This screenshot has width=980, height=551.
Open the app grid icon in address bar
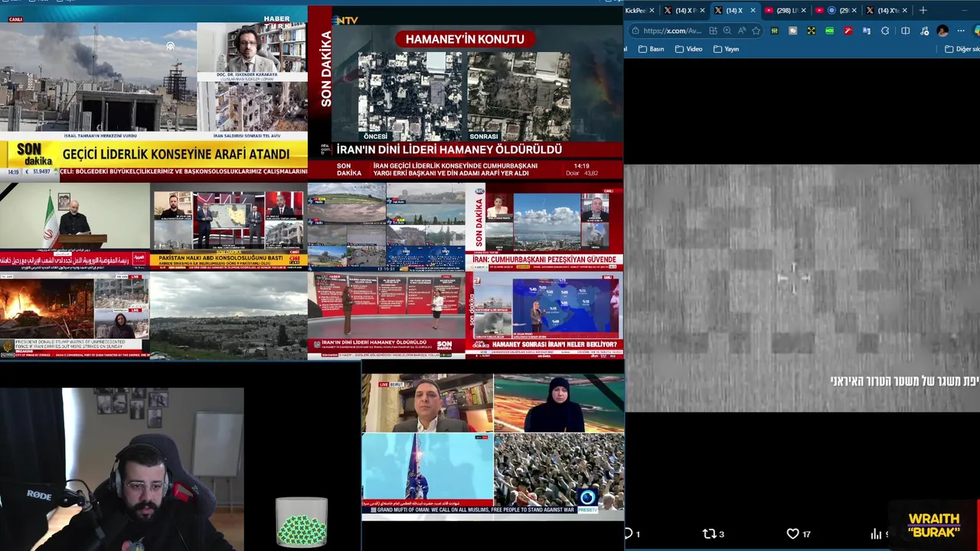coord(713,31)
